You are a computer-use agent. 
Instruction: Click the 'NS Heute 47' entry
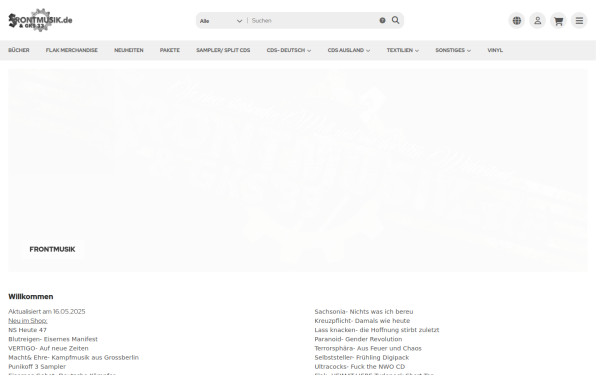click(28, 330)
